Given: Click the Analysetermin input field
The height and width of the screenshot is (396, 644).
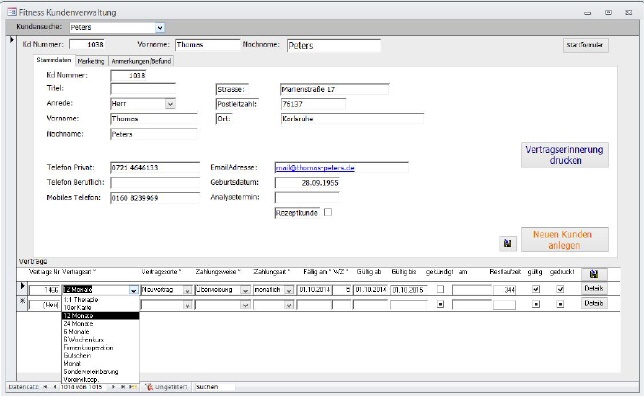Looking at the screenshot, I should click(307, 198).
